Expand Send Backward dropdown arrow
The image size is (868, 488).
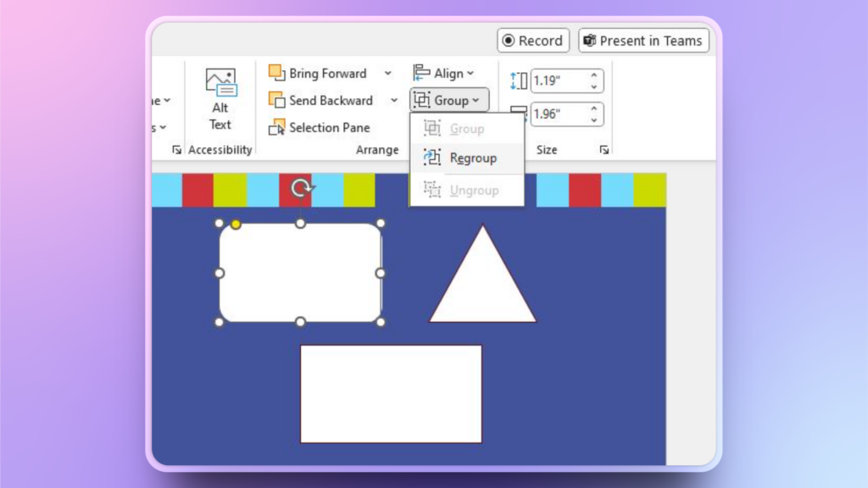coord(394,100)
